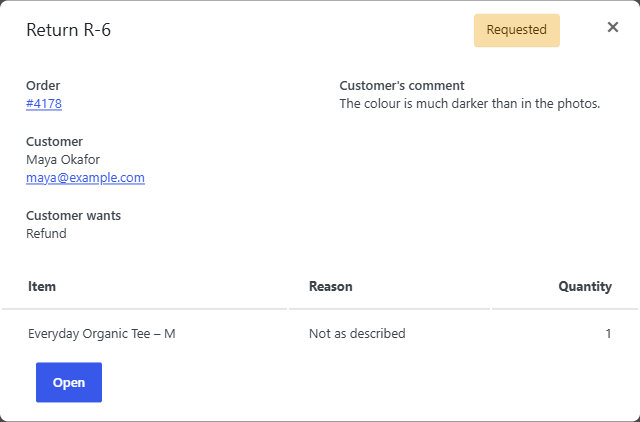The height and width of the screenshot is (422, 640).
Task: Click the Customer wants label
Action: pos(73,215)
